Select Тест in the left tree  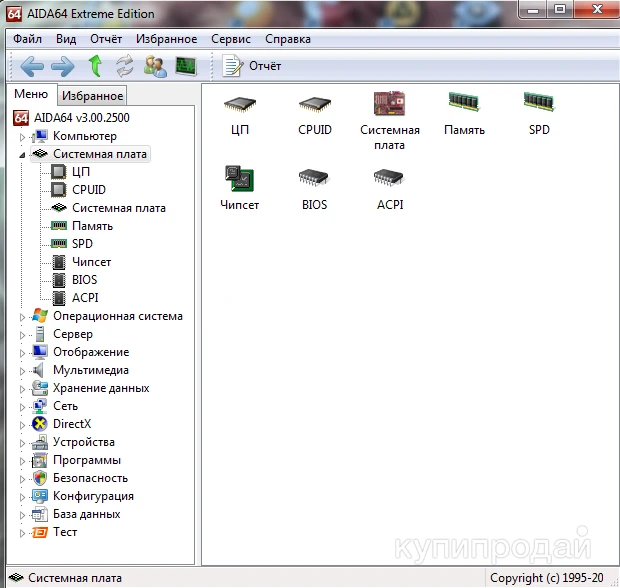pos(65,532)
